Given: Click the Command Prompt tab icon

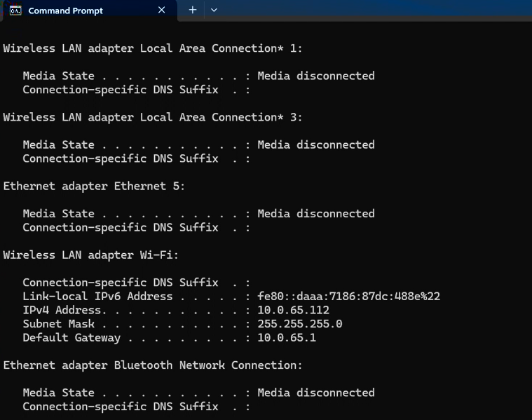Looking at the screenshot, I should click(x=15, y=11).
